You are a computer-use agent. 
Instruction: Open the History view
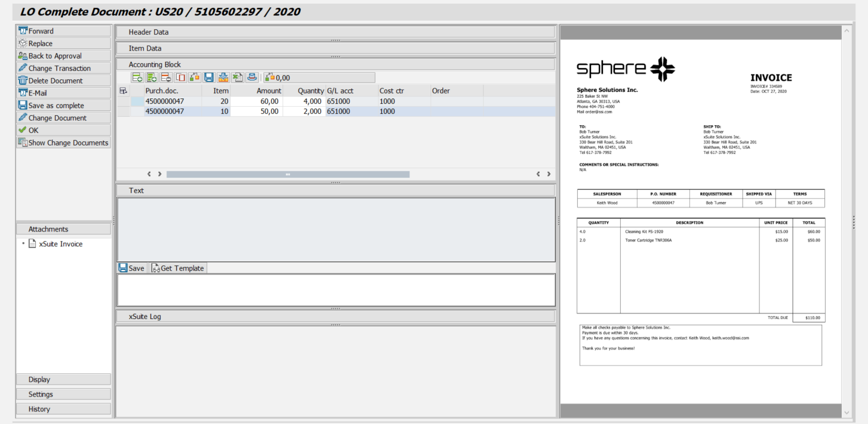click(63, 408)
